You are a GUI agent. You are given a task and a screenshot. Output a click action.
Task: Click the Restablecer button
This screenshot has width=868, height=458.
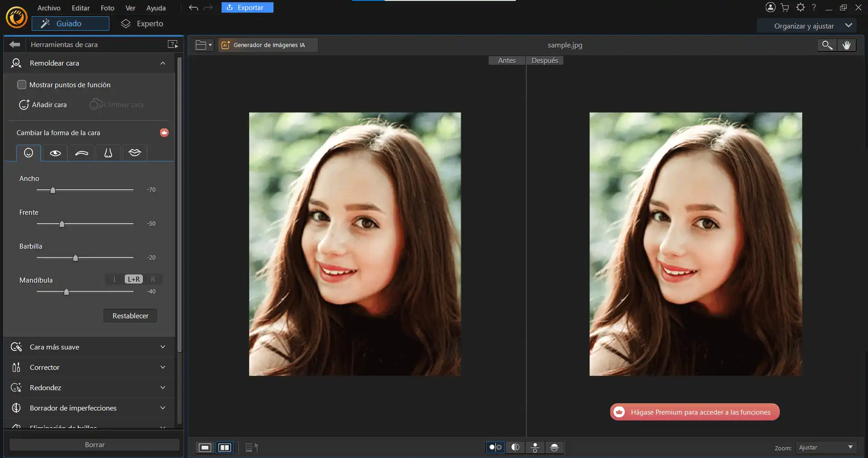point(130,316)
